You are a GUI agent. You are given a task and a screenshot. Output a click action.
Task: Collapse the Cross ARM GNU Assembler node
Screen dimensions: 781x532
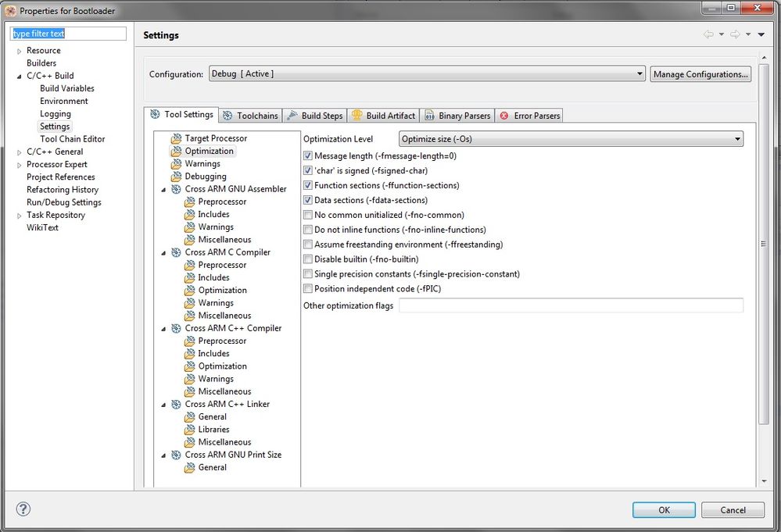163,190
